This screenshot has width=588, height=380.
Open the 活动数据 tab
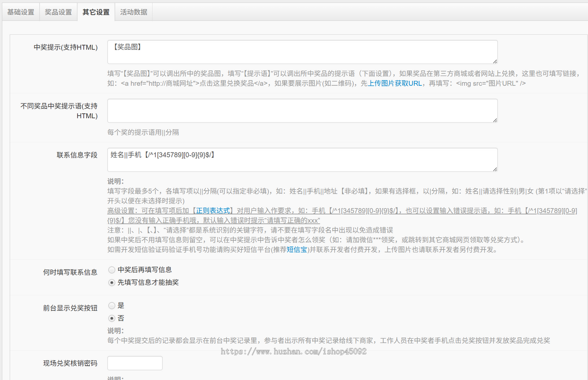click(134, 12)
